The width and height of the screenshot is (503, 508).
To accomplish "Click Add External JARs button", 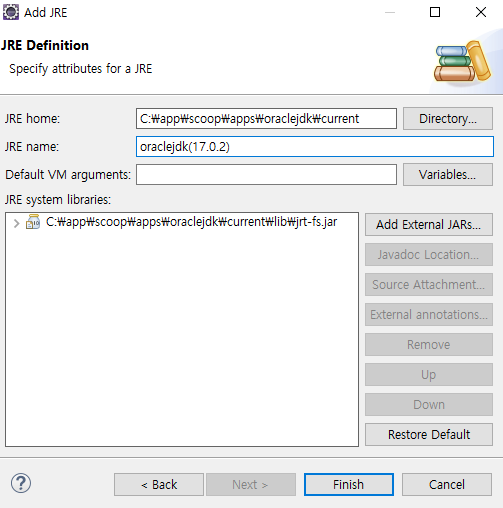I will [x=429, y=225].
